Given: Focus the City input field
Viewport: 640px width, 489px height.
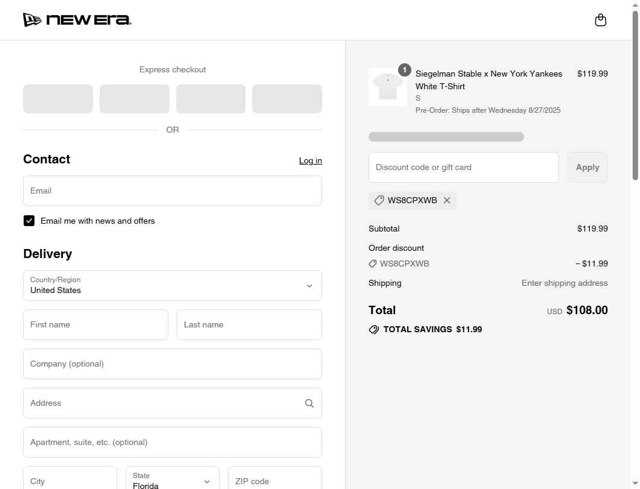Looking at the screenshot, I should (x=70, y=480).
